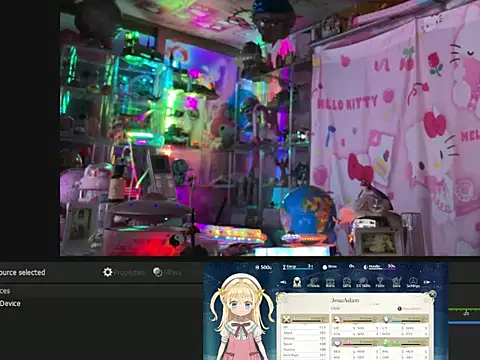Click the webcam preview of the Hello Kitty room
Viewport: 480px width, 360px height.
click(x=270, y=128)
